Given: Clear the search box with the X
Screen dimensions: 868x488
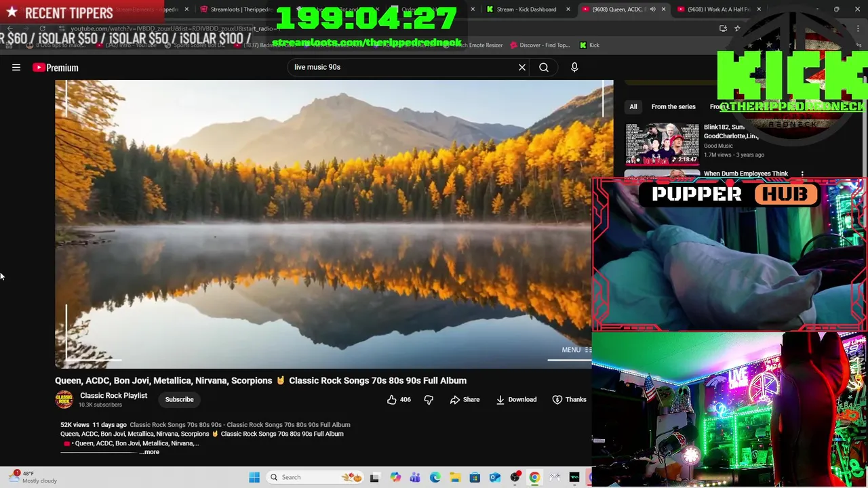Looking at the screenshot, I should [x=522, y=67].
